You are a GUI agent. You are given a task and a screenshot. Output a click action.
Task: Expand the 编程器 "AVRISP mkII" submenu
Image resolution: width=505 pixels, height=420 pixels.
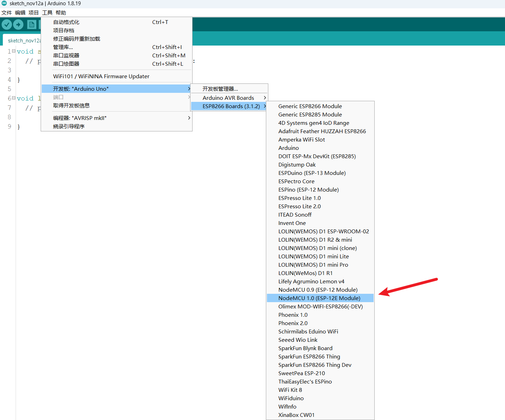click(116, 118)
